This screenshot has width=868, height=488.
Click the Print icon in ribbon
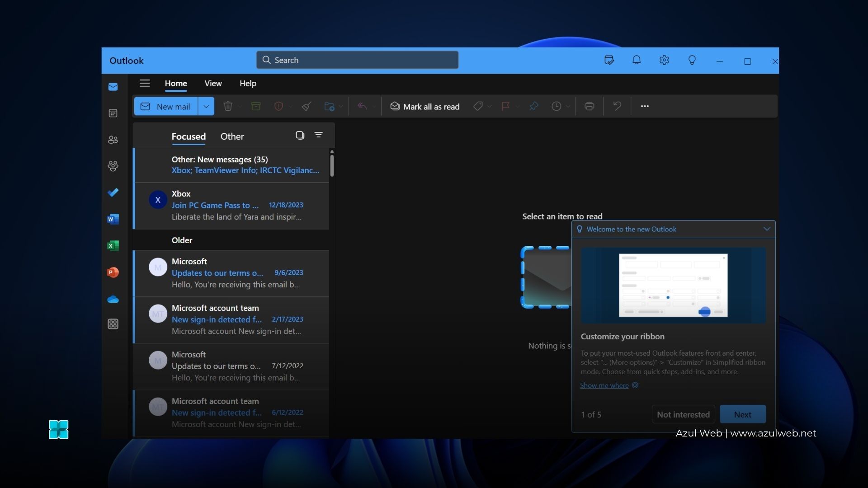point(589,106)
